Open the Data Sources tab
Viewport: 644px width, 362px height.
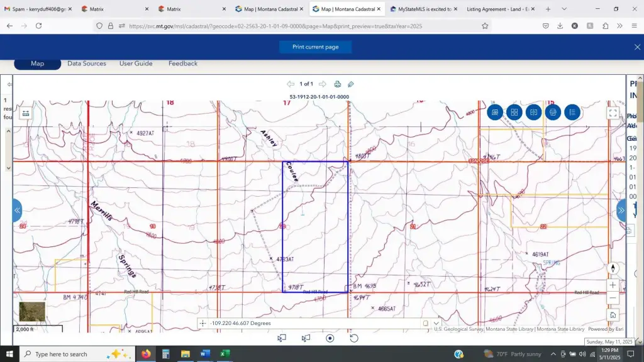[87, 63]
